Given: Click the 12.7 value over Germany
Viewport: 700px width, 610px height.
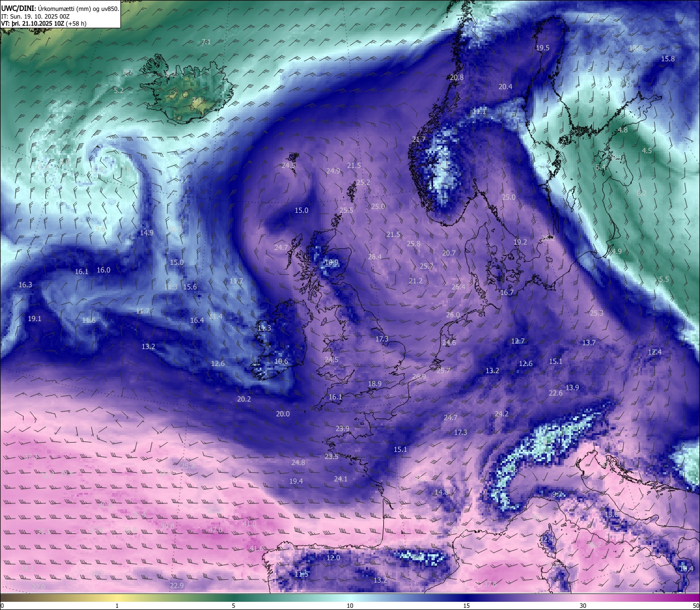Looking at the screenshot, I should pos(518,341).
